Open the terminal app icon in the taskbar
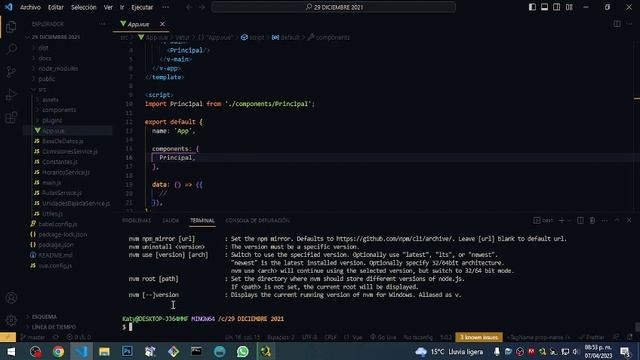 coord(196,351)
